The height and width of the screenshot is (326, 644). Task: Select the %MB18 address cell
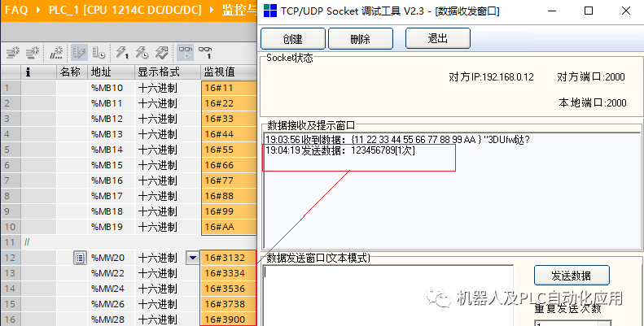coord(111,211)
